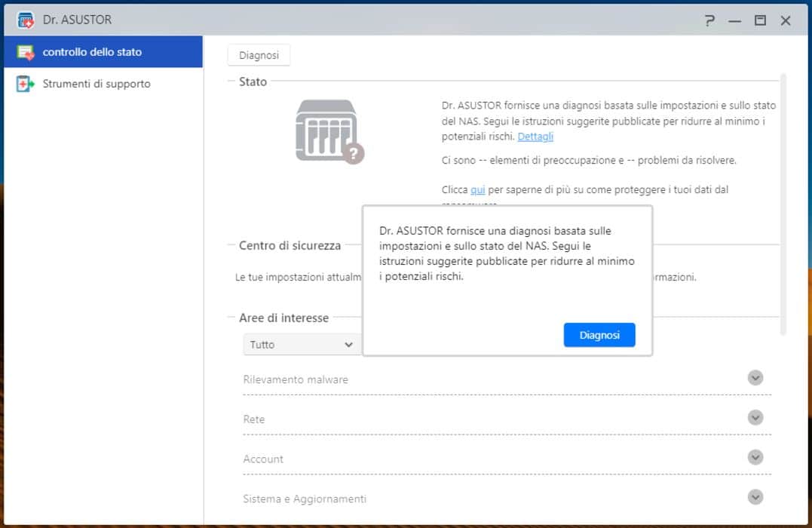Viewport: 812px width, 528px height.
Task: Select controllo dello stato menu item
Action: pyautogui.click(x=103, y=52)
